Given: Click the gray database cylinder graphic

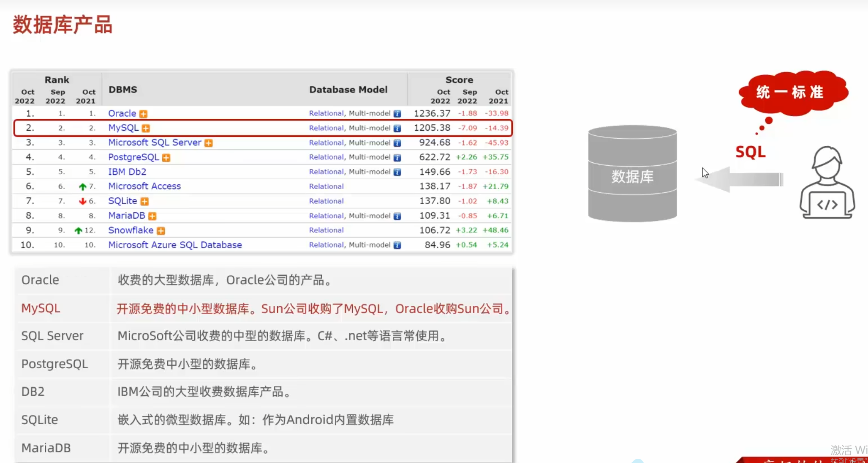Looking at the screenshot, I should coord(632,174).
